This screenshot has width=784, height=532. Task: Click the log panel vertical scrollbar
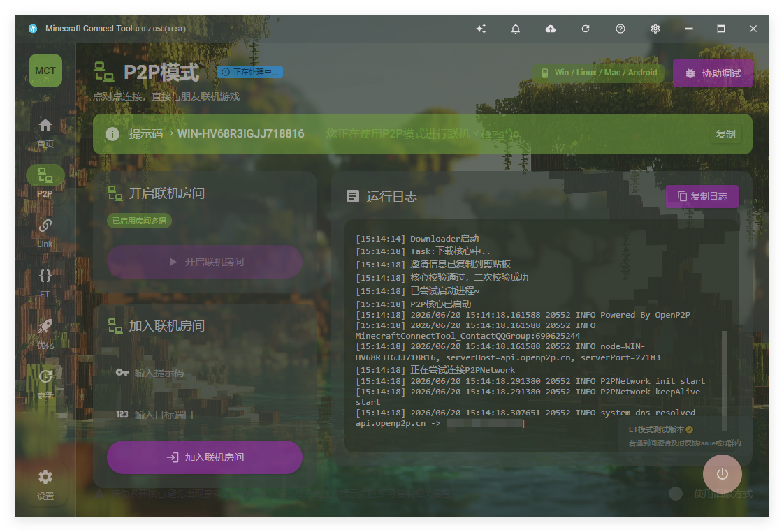(x=724, y=380)
